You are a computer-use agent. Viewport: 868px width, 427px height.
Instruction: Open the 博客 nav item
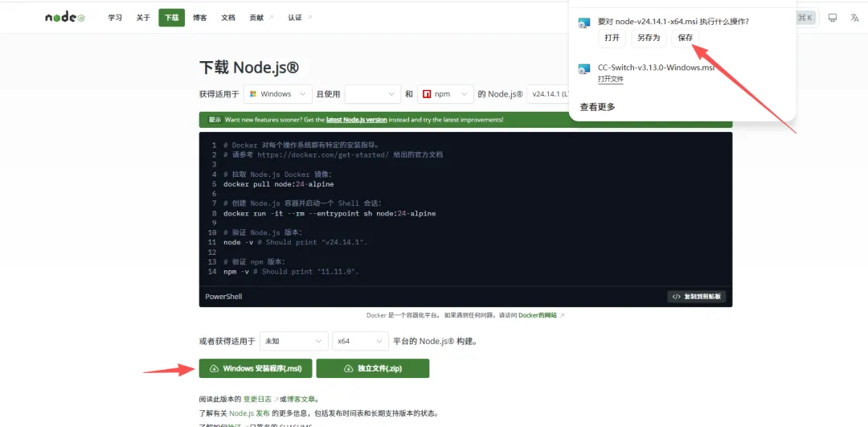[x=200, y=18]
